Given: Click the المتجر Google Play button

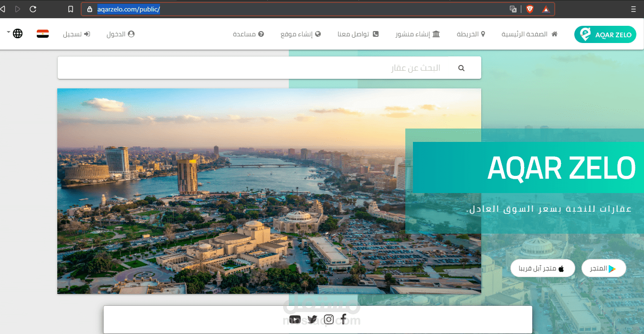Looking at the screenshot, I should (x=603, y=269).
